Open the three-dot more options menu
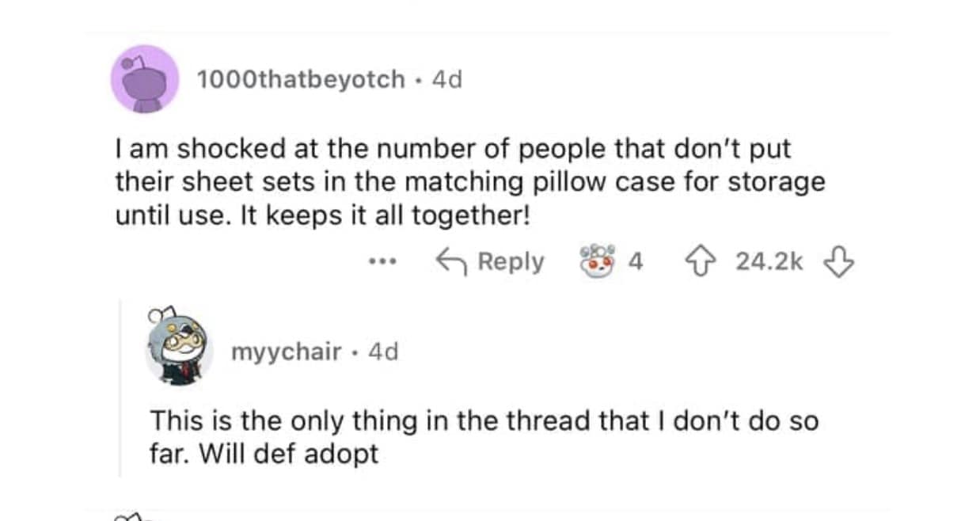980x521 pixels. (x=383, y=261)
